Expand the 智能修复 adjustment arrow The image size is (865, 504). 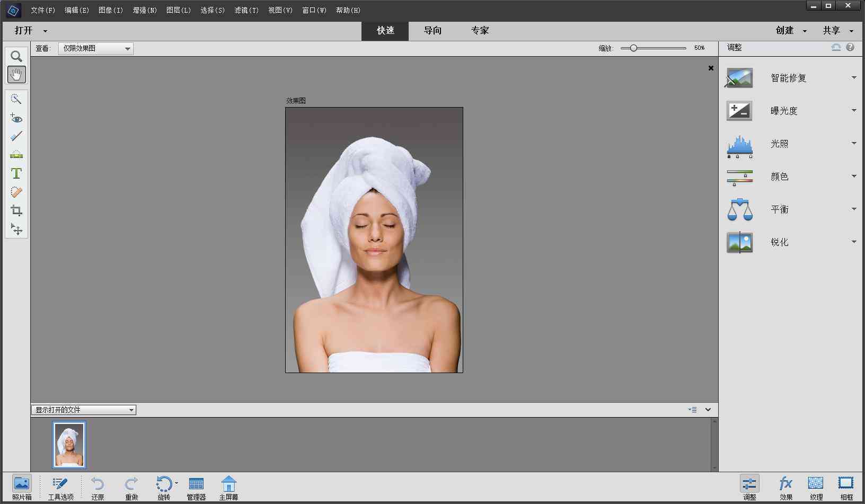coord(854,78)
